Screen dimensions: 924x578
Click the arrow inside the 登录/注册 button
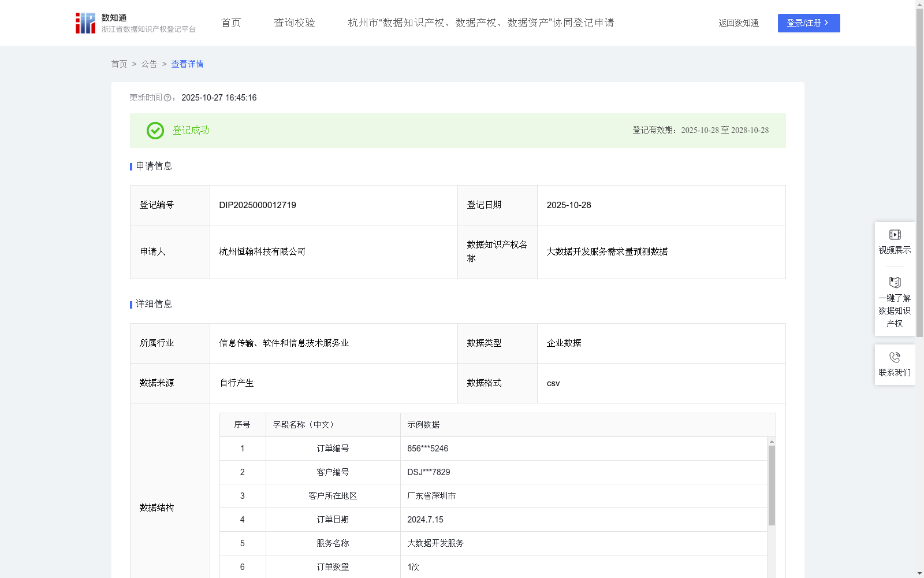click(x=825, y=23)
